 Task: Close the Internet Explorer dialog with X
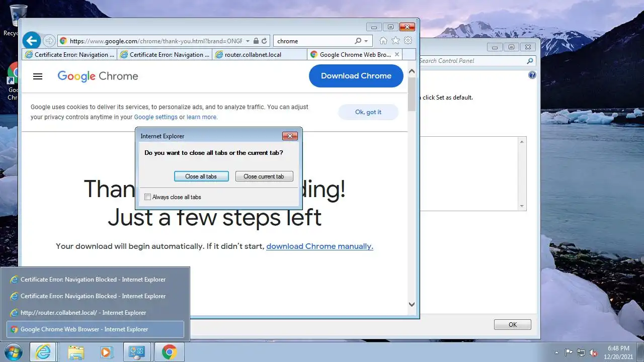point(290,136)
